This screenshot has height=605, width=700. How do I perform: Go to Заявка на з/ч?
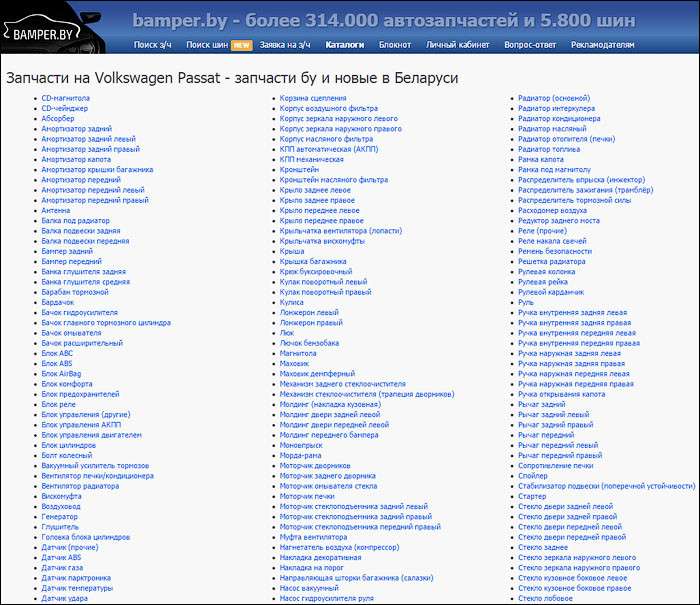pos(285,45)
